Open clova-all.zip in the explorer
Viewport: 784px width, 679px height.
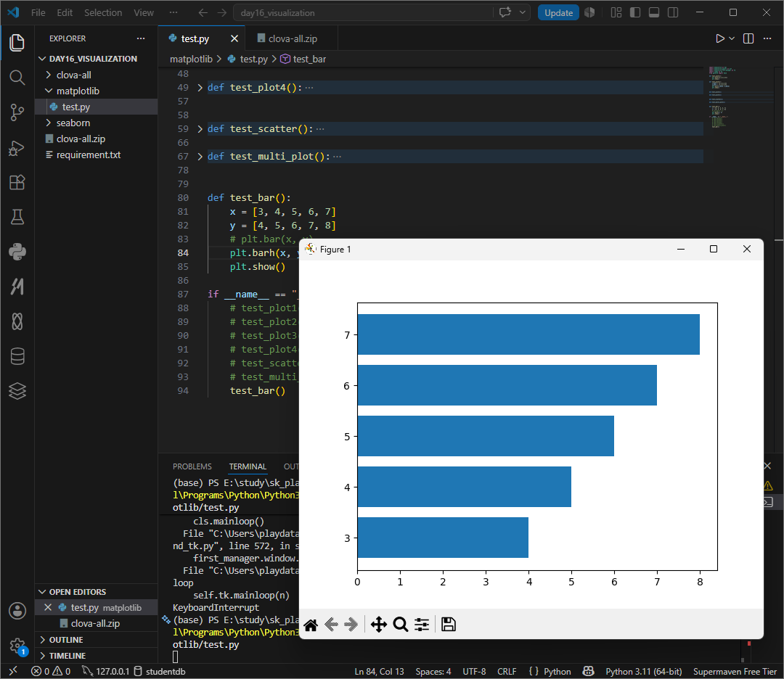pos(81,139)
